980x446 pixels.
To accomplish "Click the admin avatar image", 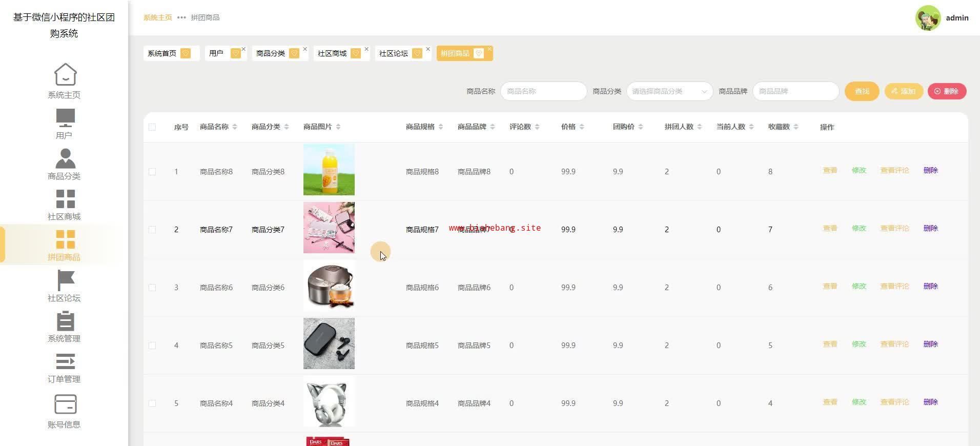I will pos(928,18).
